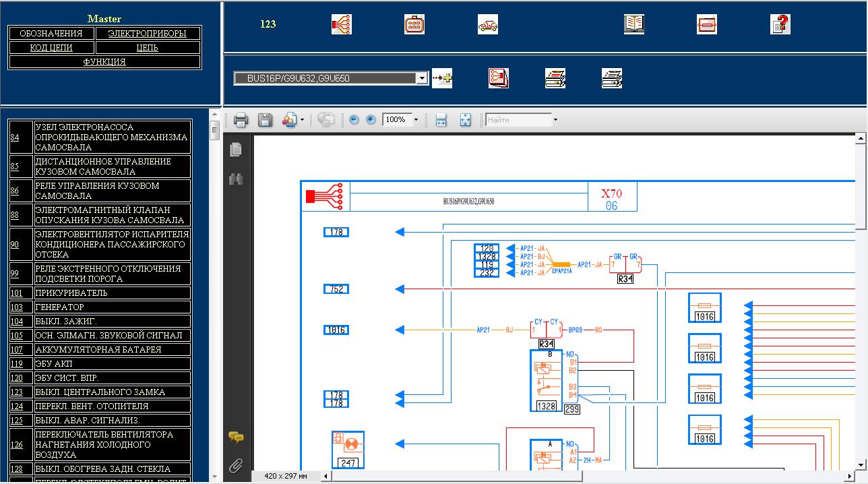Open component link 107
Viewport: 868px width, 484px height.
pyautogui.click(x=17, y=350)
